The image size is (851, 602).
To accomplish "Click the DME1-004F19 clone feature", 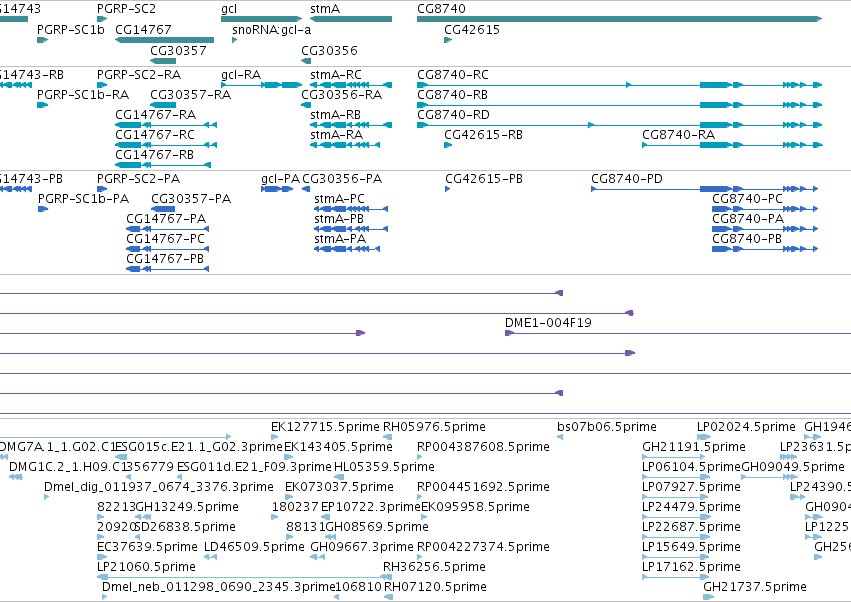I will click(678, 333).
